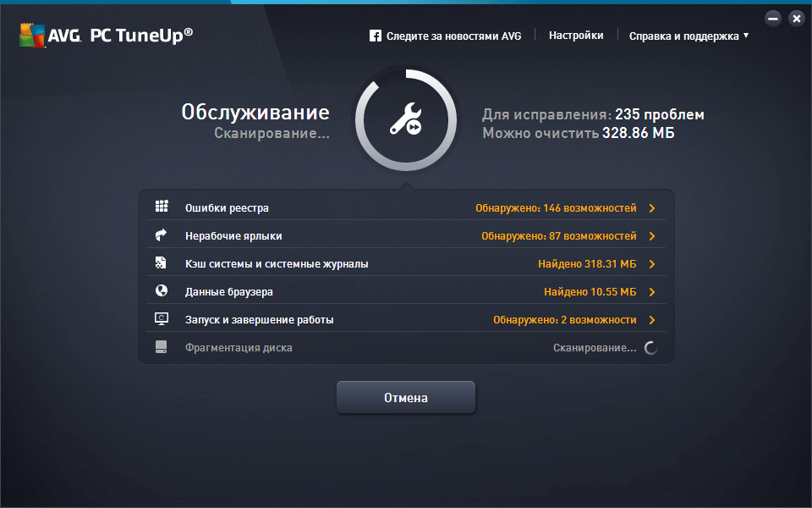Click the registry errors grid icon
Screen dimensions: 812x508
[x=162, y=207]
